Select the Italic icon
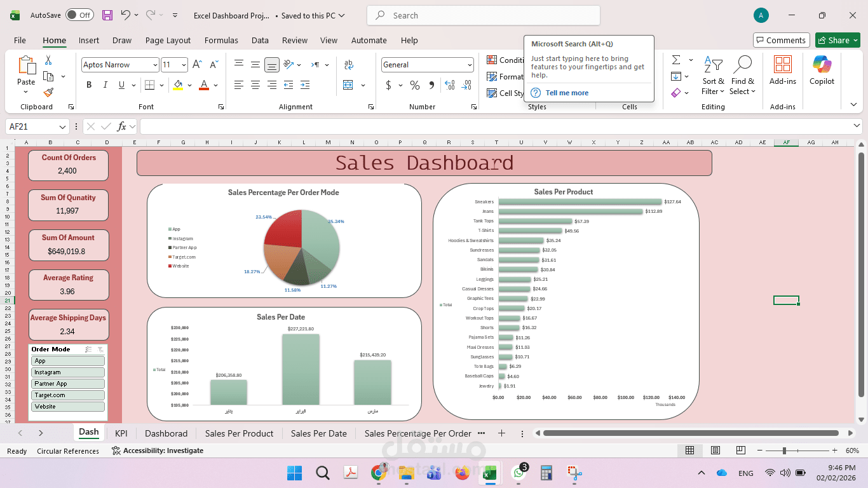 [x=104, y=85]
